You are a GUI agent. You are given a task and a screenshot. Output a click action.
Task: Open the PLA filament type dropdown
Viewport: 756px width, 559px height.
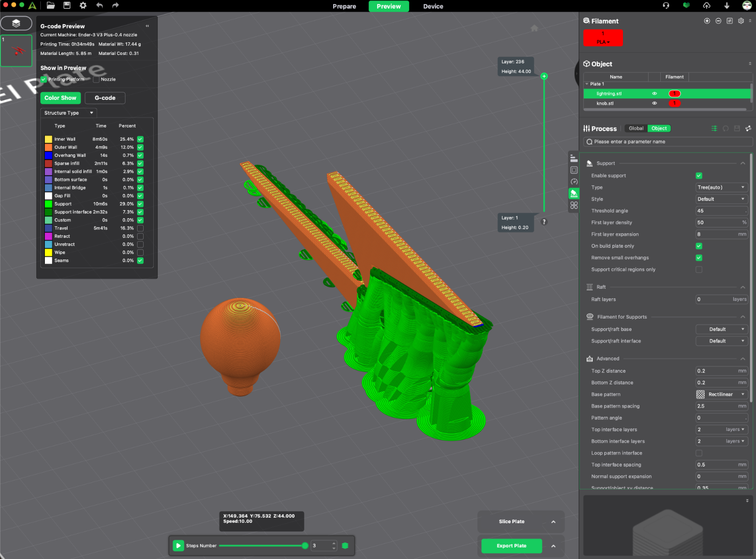tap(603, 42)
